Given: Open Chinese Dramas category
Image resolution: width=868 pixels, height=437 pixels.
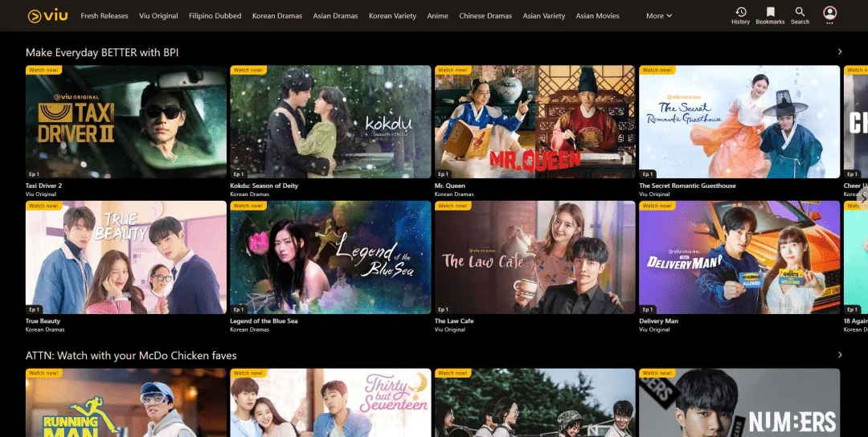Looking at the screenshot, I should [485, 16].
